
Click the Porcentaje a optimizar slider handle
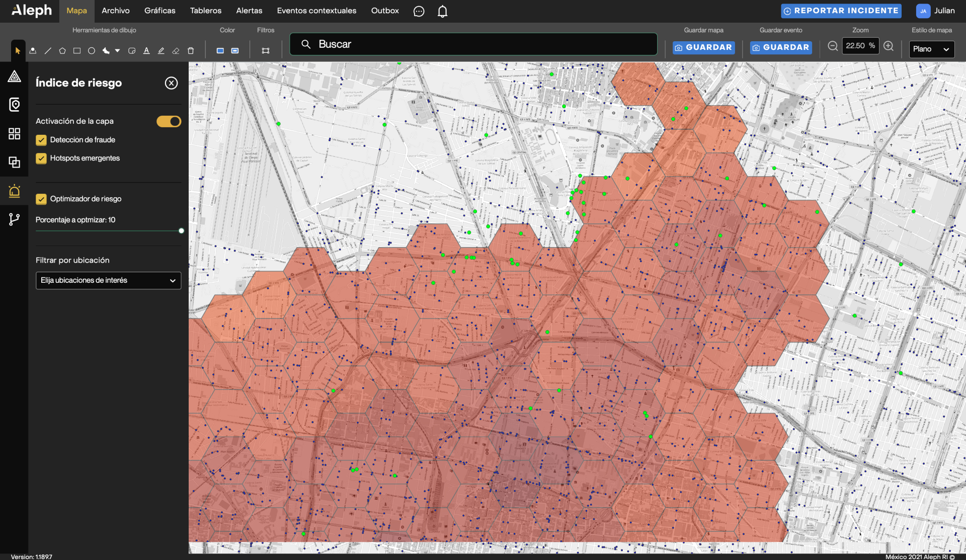click(x=181, y=231)
